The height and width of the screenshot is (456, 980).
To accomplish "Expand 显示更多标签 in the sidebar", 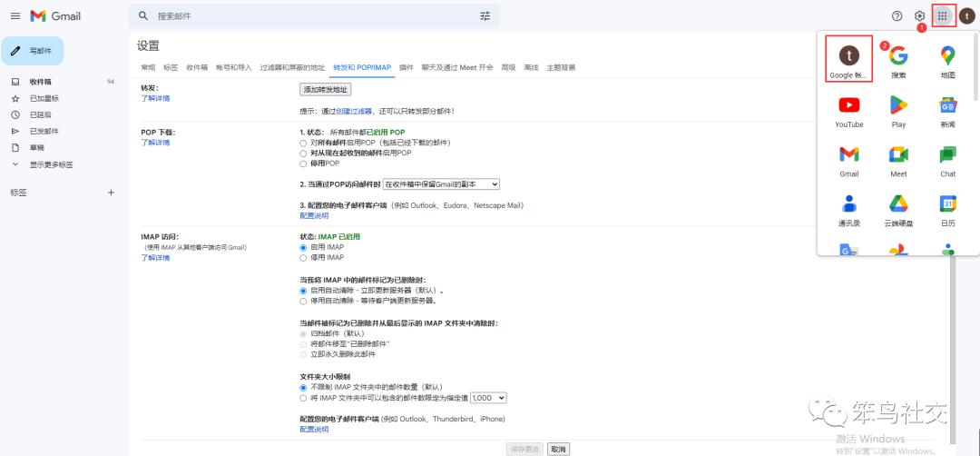I will [x=51, y=164].
